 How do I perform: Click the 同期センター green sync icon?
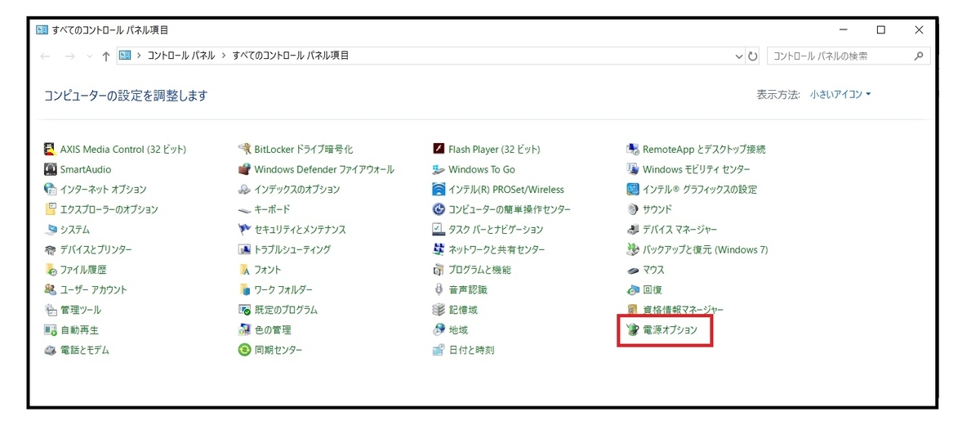(x=244, y=350)
